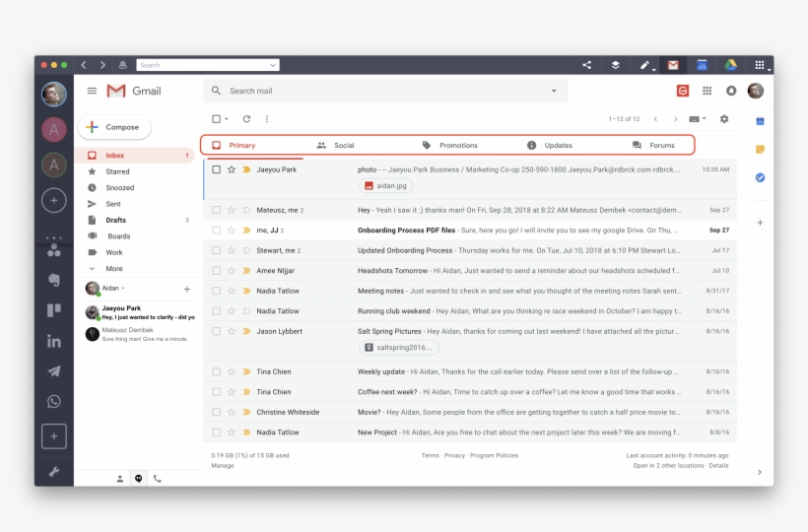This screenshot has width=808, height=532.
Task: Expand the search mail options dropdown arrow
Action: coord(554,91)
